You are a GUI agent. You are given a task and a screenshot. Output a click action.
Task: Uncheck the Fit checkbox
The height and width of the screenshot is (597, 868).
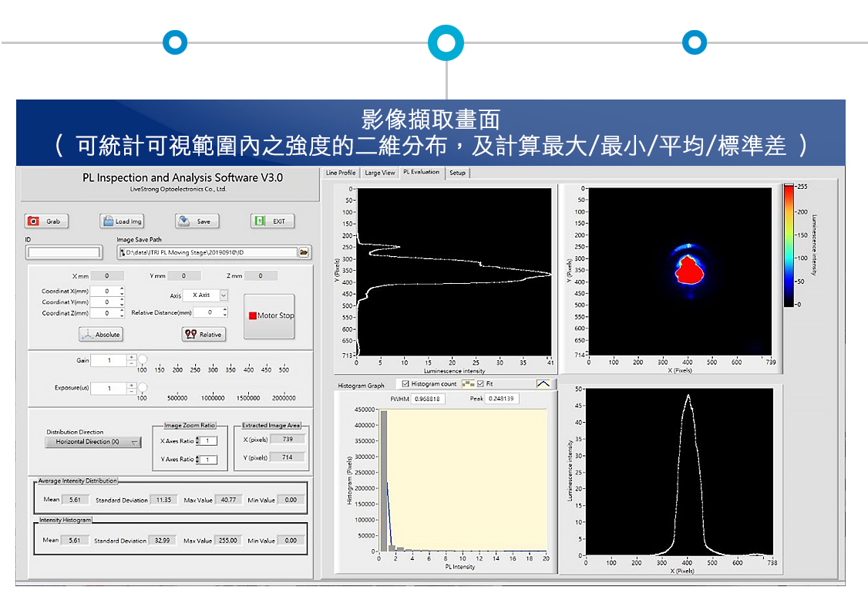click(x=481, y=384)
